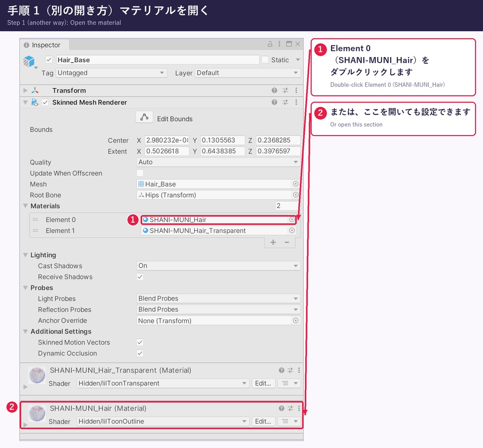The width and height of the screenshot is (483, 448).
Task: Open shader dropdown Hidden/lilToonTransparent
Action: (162, 383)
